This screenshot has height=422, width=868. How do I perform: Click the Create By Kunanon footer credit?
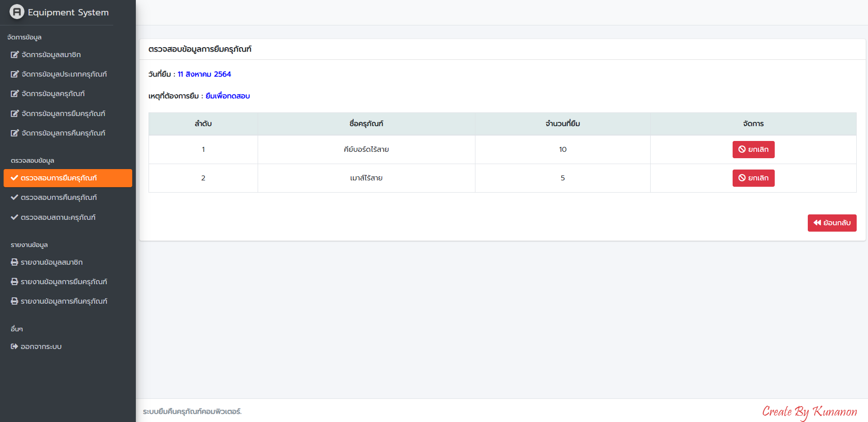(x=809, y=412)
